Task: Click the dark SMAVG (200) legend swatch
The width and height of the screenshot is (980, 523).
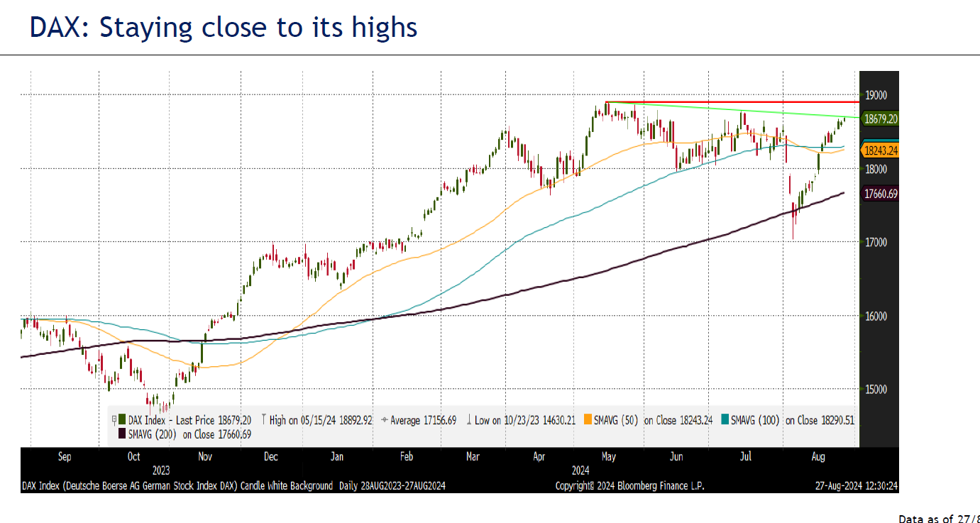Action: [x=123, y=434]
